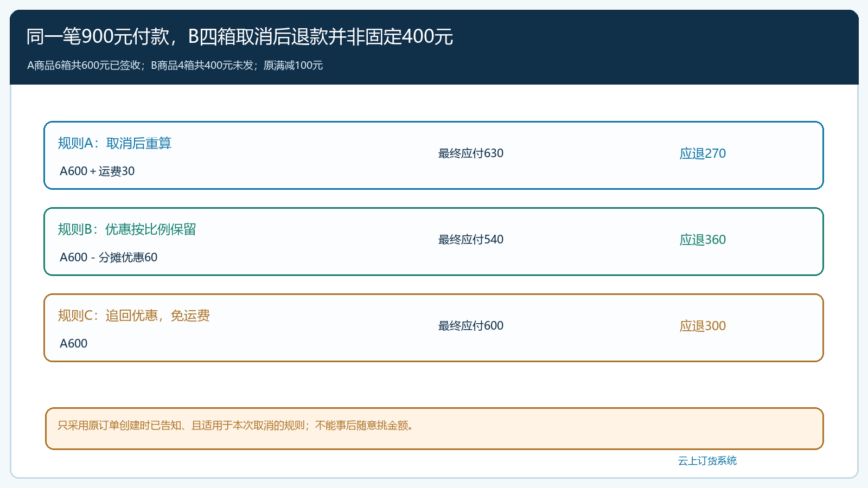Open the 云上订货系统 link
Image resolution: width=868 pixels, height=488 pixels.
click(707, 461)
